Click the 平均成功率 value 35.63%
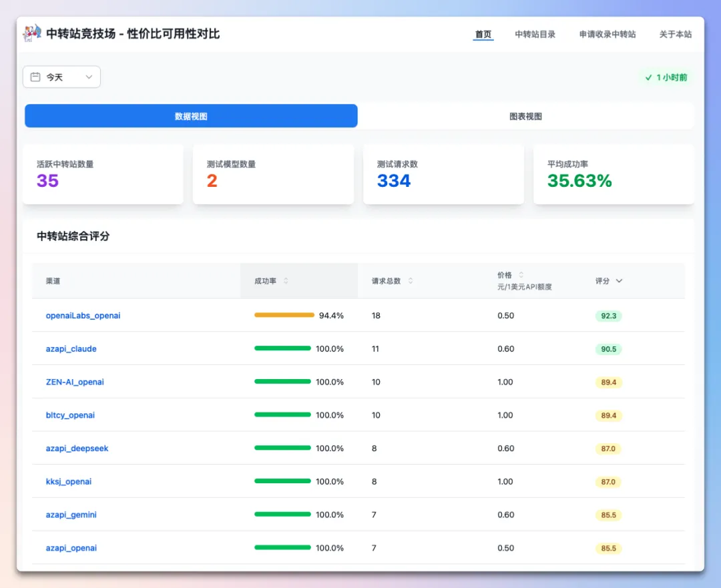The height and width of the screenshot is (588, 721). click(x=579, y=181)
